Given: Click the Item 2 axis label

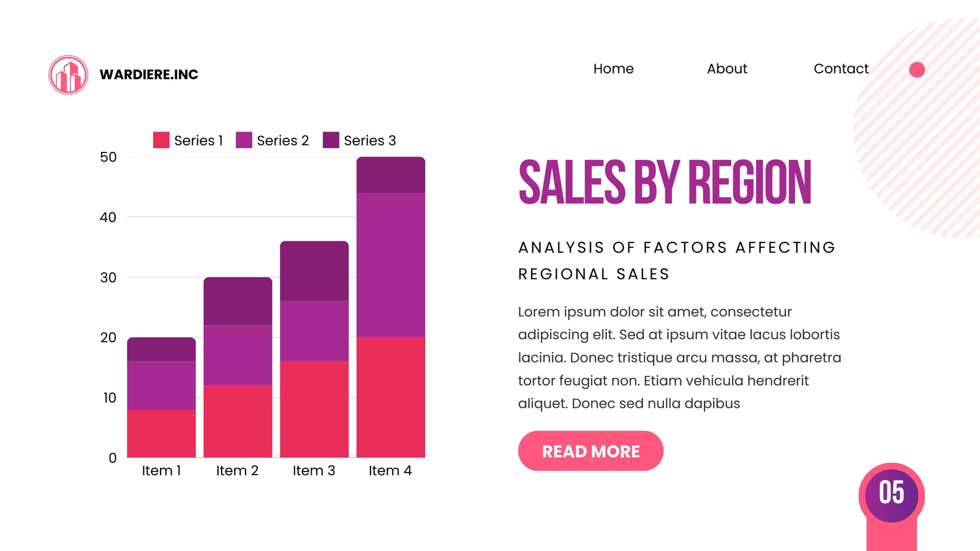Looking at the screenshot, I should tap(238, 471).
